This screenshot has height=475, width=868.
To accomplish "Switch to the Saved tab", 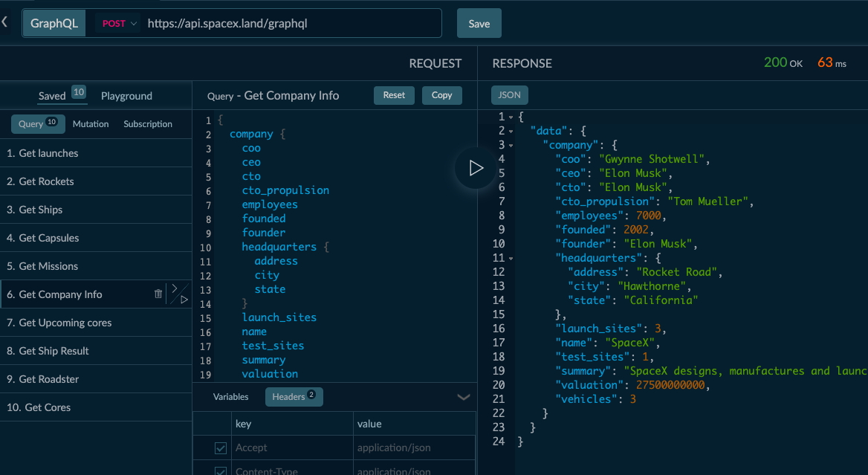I will 61,94.
